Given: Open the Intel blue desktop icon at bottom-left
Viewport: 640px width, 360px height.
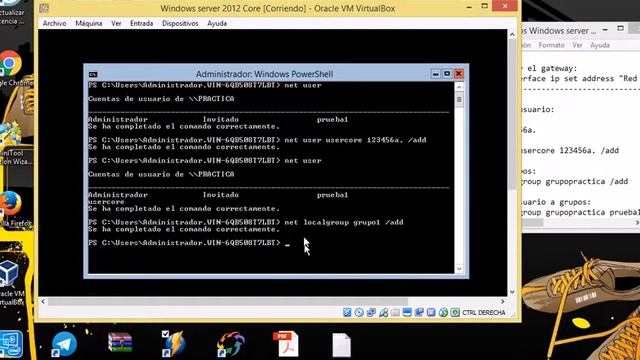Looking at the screenshot, I should coord(11,344).
